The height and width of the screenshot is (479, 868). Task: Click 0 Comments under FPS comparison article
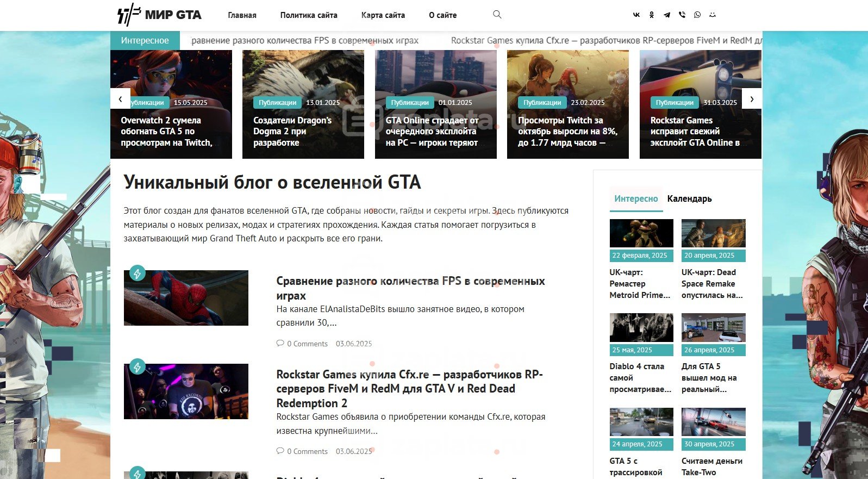[307, 344]
